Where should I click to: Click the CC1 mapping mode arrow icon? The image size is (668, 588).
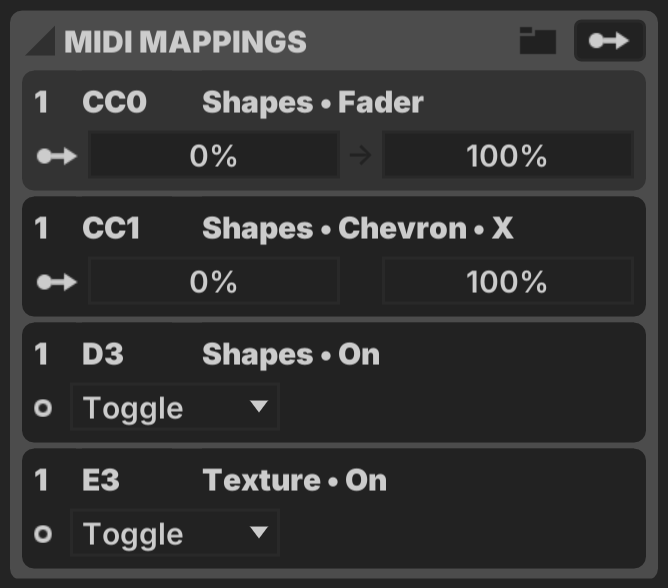coord(57,282)
